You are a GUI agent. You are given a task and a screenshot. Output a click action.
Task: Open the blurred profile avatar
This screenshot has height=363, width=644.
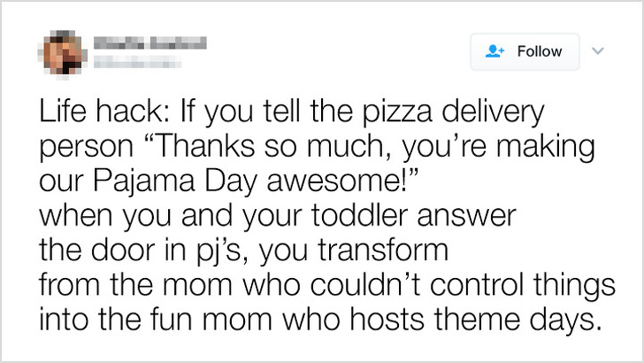click(62, 50)
